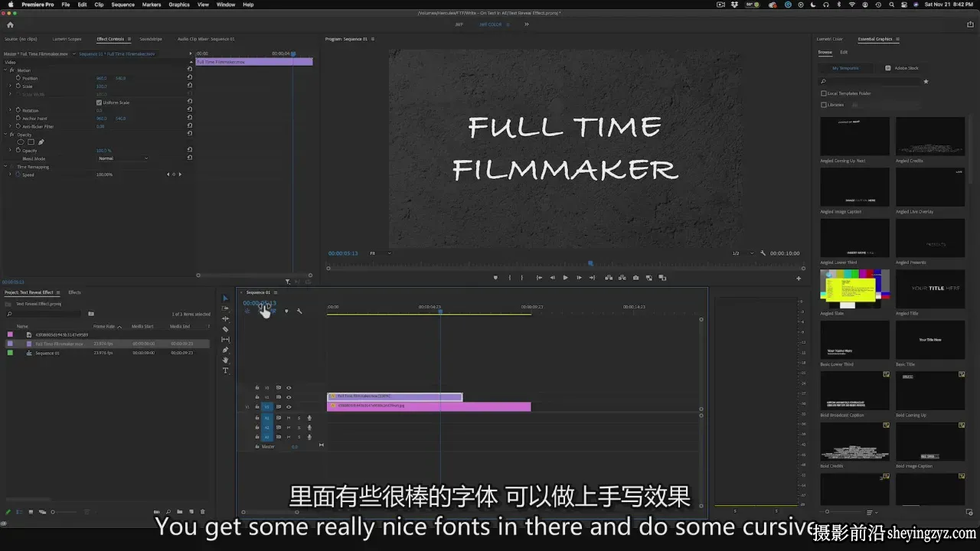
Task: Click the Export Frame camera icon
Action: click(635, 278)
